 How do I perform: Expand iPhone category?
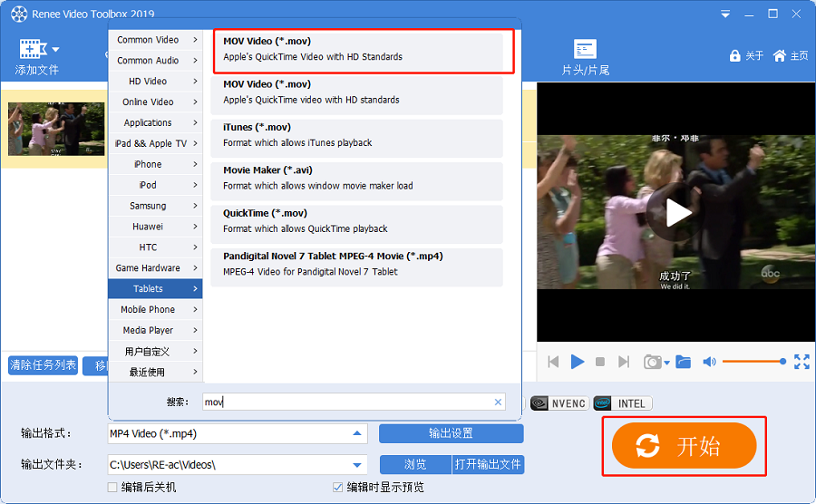[156, 164]
